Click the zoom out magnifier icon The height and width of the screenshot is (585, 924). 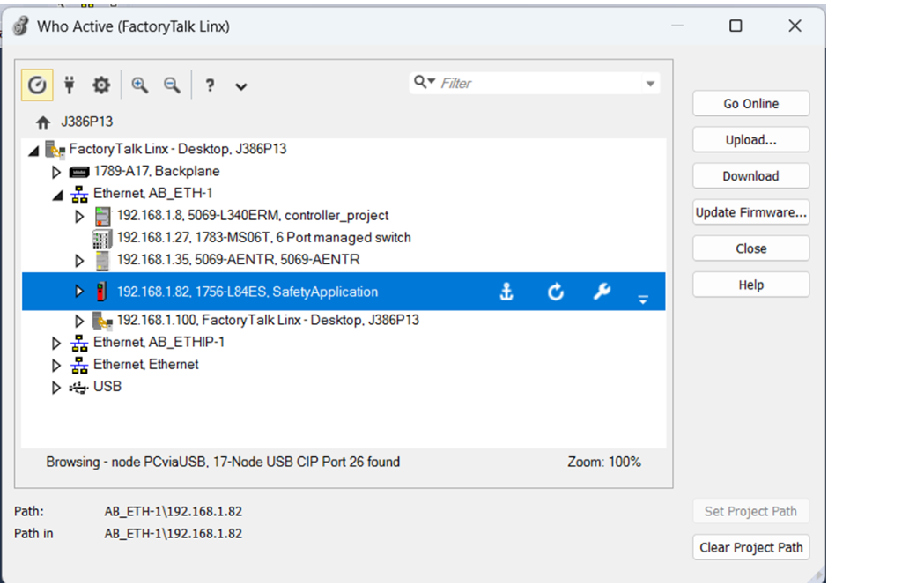(x=172, y=85)
